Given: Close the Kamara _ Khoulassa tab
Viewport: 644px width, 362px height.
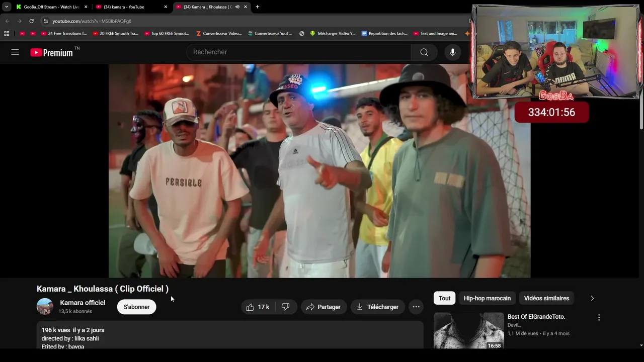Looking at the screenshot, I should point(246,7).
